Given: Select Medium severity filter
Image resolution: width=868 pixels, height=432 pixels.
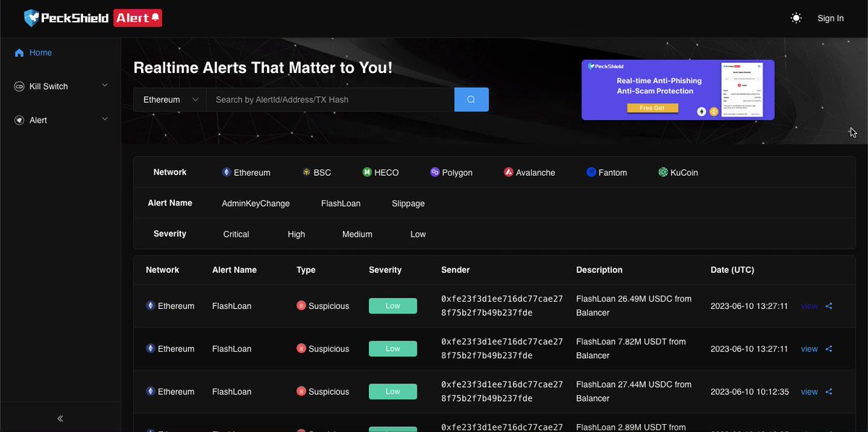Looking at the screenshot, I should (357, 234).
